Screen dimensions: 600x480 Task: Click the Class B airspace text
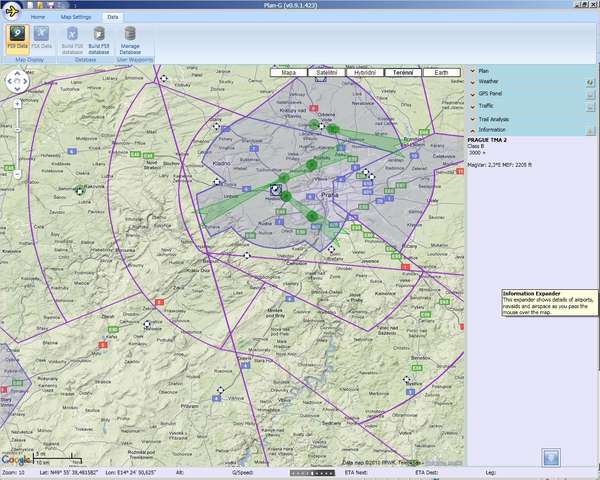tap(475, 146)
